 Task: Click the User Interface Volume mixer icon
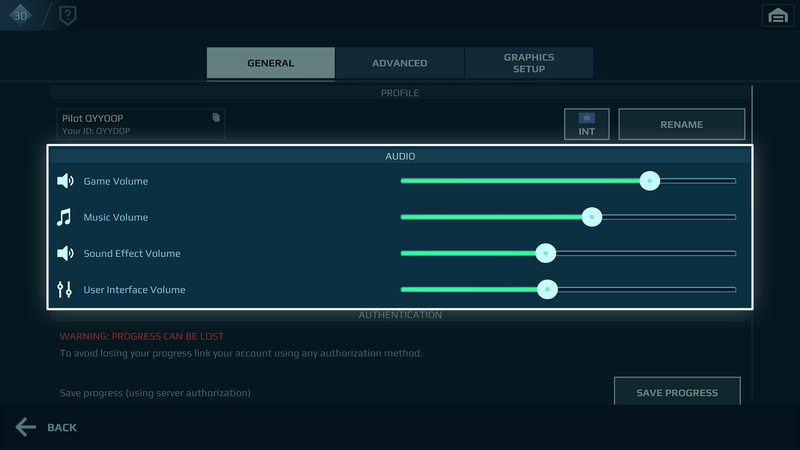tap(64, 289)
